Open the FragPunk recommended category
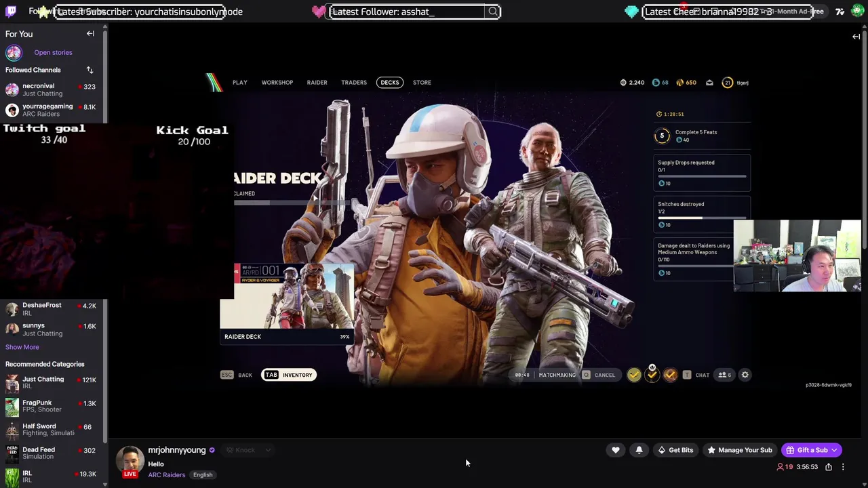 click(x=52, y=406)
